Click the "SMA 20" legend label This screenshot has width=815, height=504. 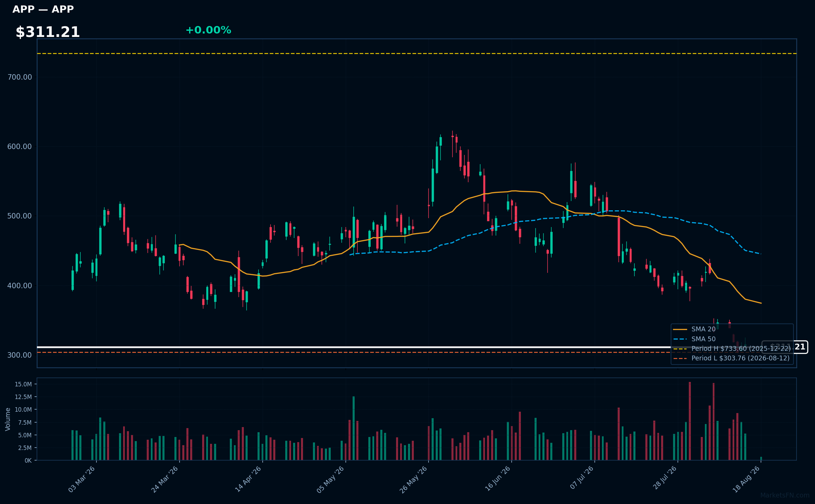(x=704, y=329)
